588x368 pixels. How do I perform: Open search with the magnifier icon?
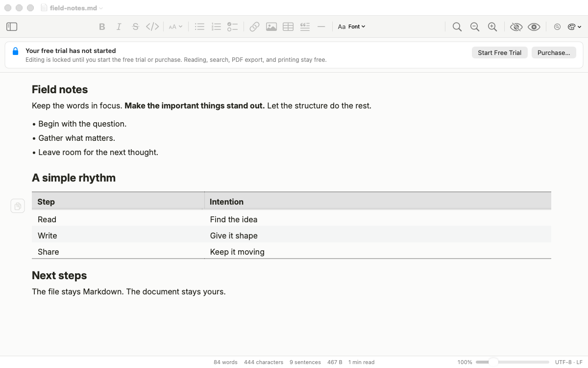coord(457,26)
